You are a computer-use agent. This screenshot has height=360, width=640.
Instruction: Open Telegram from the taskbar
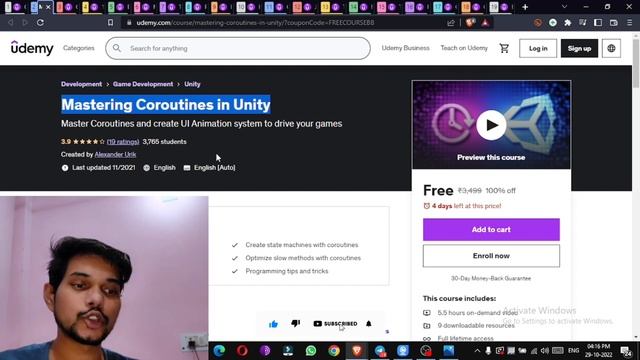380,351
